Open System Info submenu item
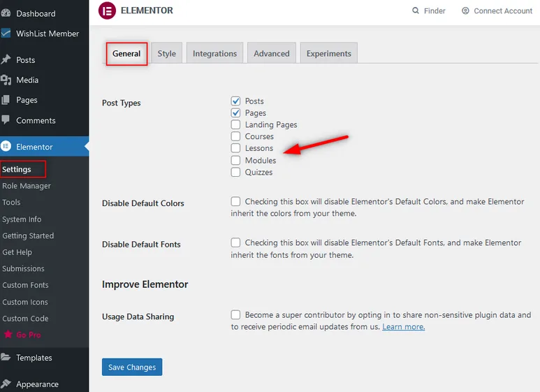The height and width of the screenshot is (392, 540). tap(22, 219)
